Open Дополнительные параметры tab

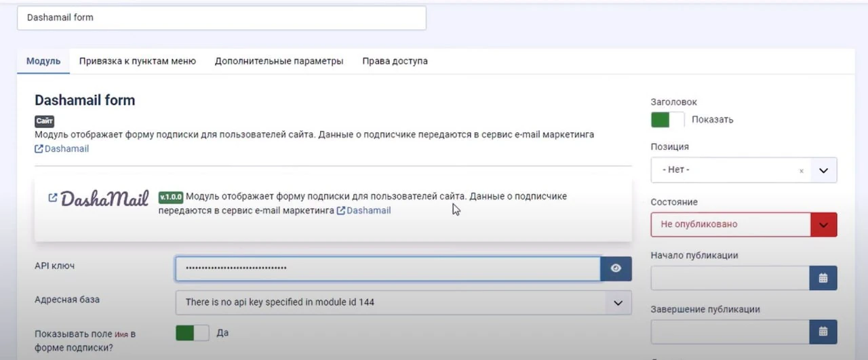tap(279, 61)
